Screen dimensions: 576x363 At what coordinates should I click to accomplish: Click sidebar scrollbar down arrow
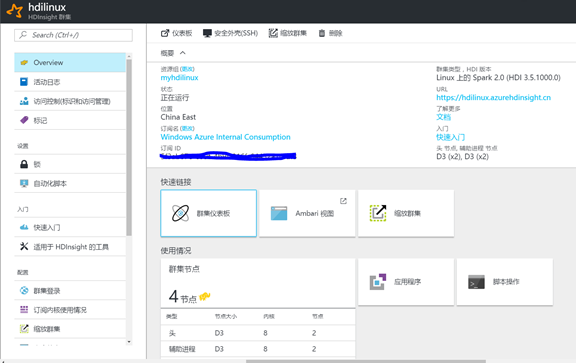(x=129, y=342)
